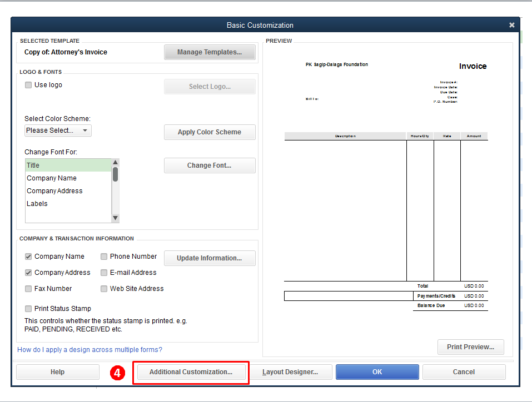This screenshot has width=532, height=402.
Task: Click the Balance Due label in preview
Action: [431, 305]
